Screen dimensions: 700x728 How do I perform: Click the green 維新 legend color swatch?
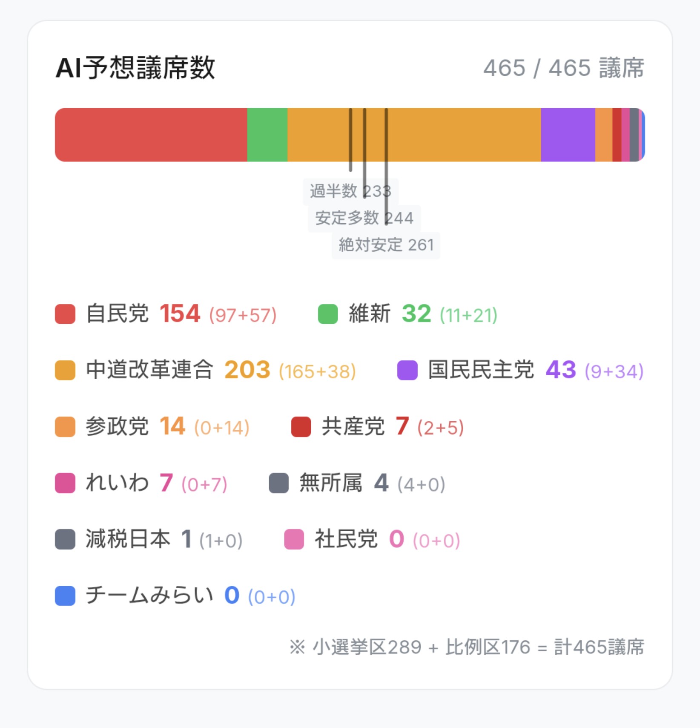[x=328, y=314]
